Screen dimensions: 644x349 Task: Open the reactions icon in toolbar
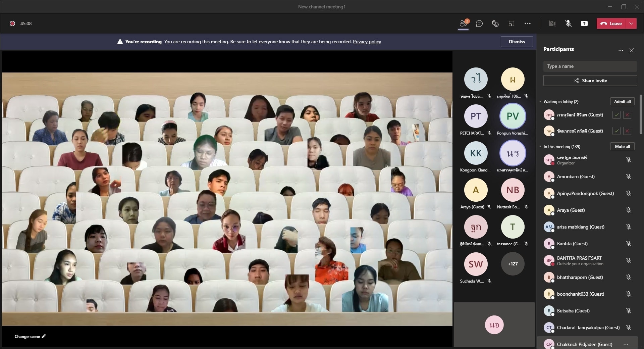point(495,23)
